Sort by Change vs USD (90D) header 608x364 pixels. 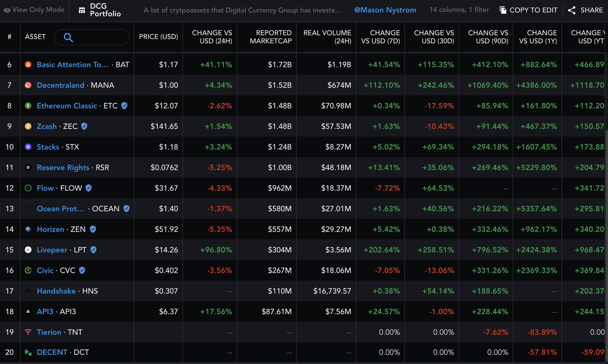pos(488,37)
